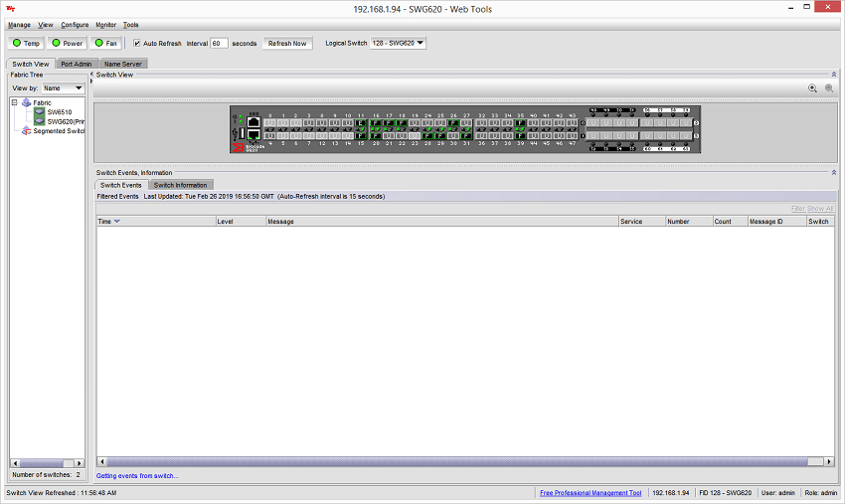The width and height of the screenshot is (845, 504).
Task: Click the SW6510 switch icon in tree
Action: (x=40, y=112)
